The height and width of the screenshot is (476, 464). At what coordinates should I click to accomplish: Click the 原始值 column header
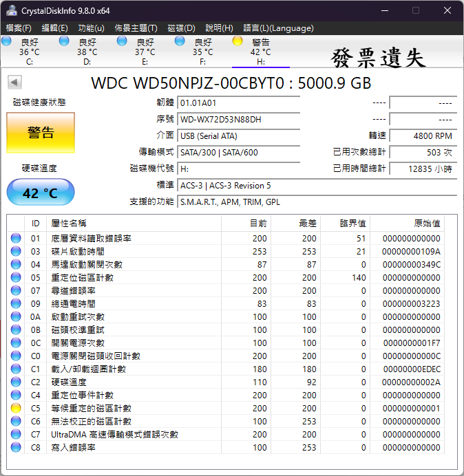426,223
